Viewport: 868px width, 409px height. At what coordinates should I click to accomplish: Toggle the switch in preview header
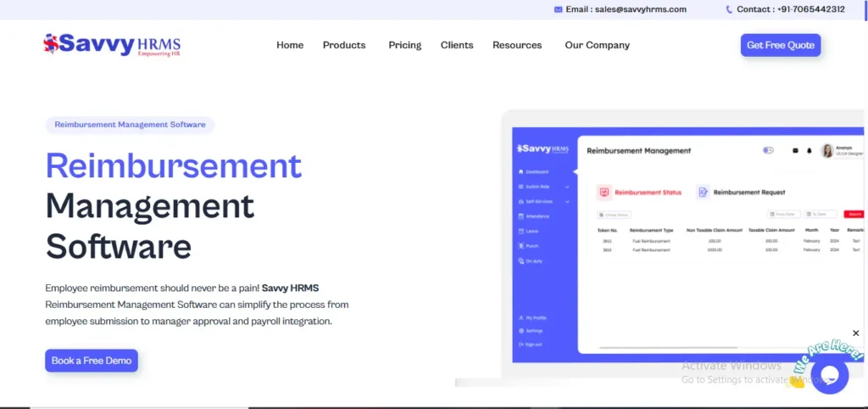pyautogui.click(x=768, y=150)
